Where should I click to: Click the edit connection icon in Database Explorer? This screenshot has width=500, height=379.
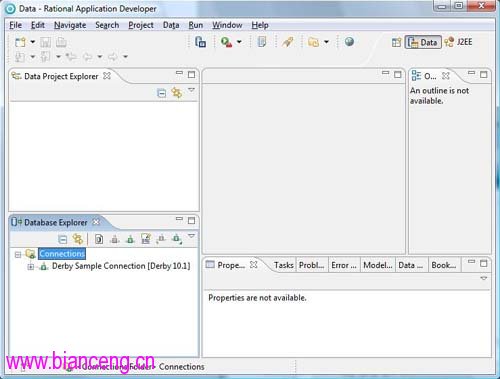[x=146, y=239]
